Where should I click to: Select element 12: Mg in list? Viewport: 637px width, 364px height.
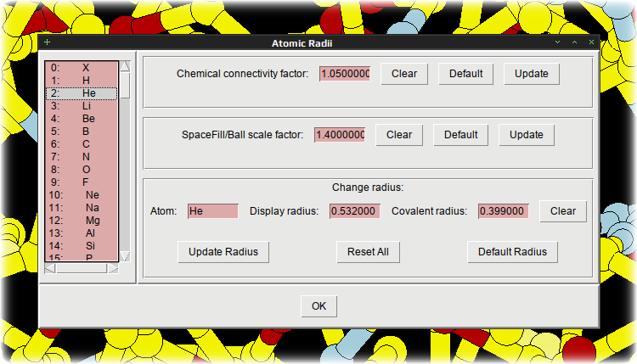pyautogui.click(x=82, y=221)
